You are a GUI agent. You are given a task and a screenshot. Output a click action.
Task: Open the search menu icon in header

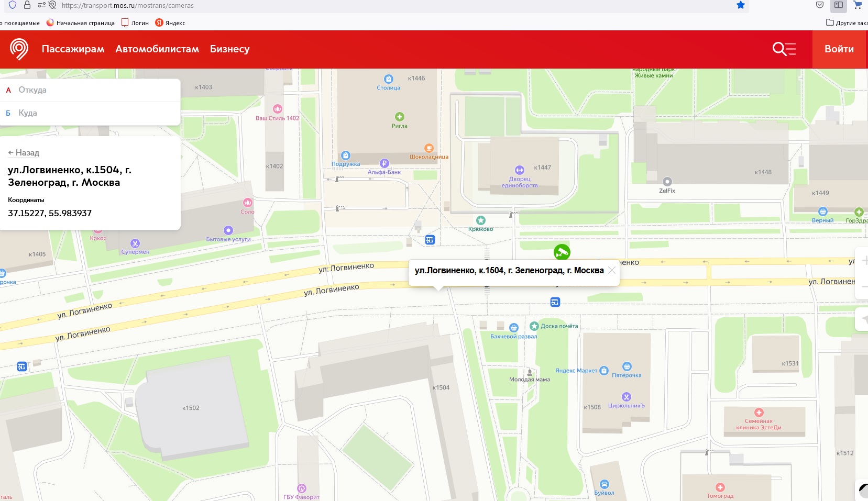784,49
